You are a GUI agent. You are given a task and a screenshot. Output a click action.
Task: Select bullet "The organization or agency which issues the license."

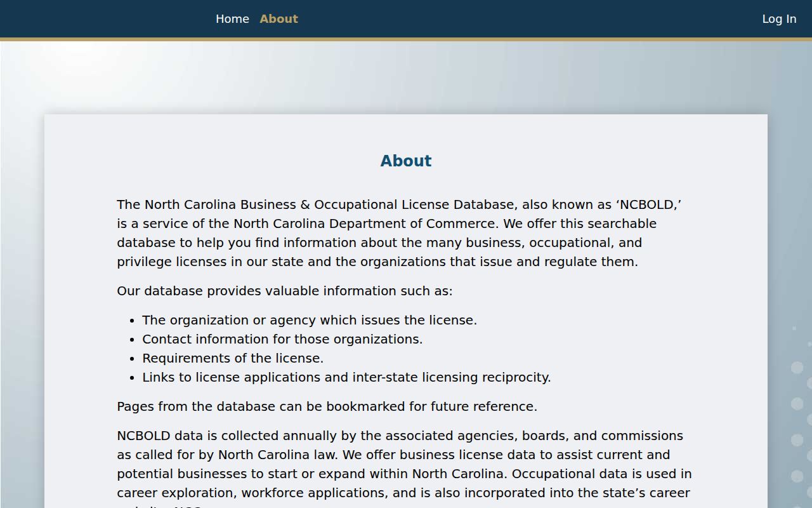click(310, 320)
